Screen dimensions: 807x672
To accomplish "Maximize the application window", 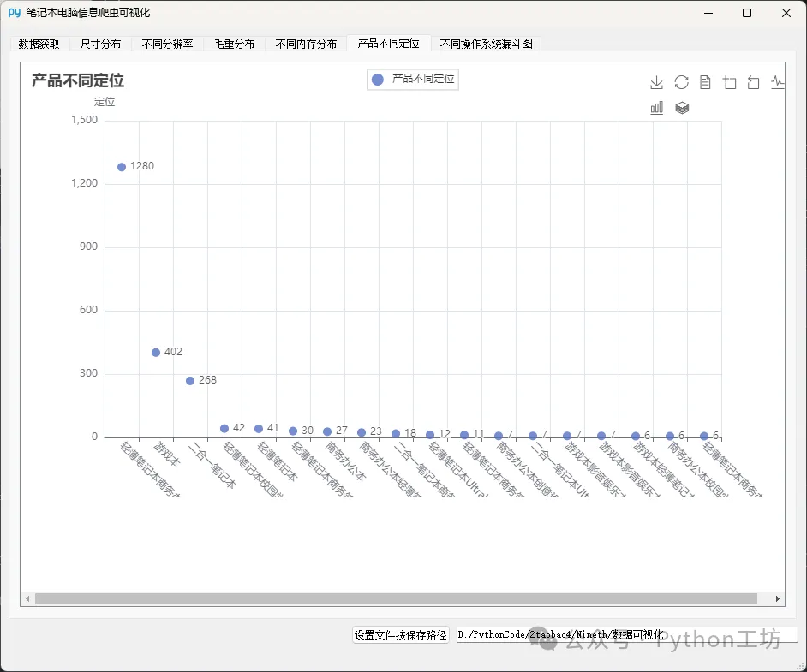I will click(747, 13).
